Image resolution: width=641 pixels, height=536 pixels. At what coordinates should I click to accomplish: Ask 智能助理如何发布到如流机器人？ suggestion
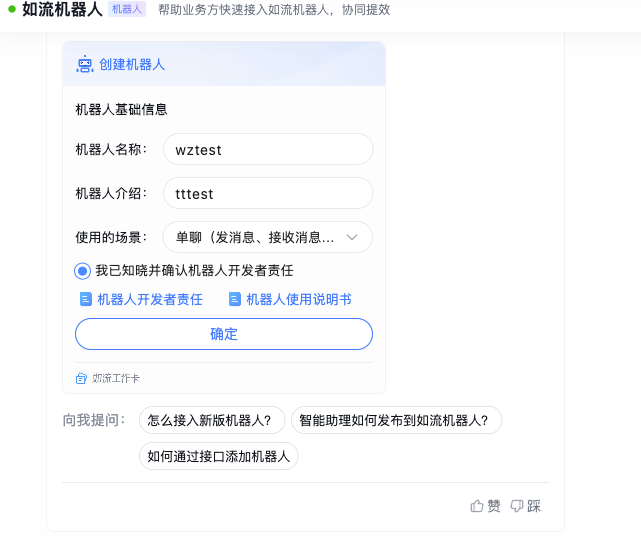pos(395,420)
